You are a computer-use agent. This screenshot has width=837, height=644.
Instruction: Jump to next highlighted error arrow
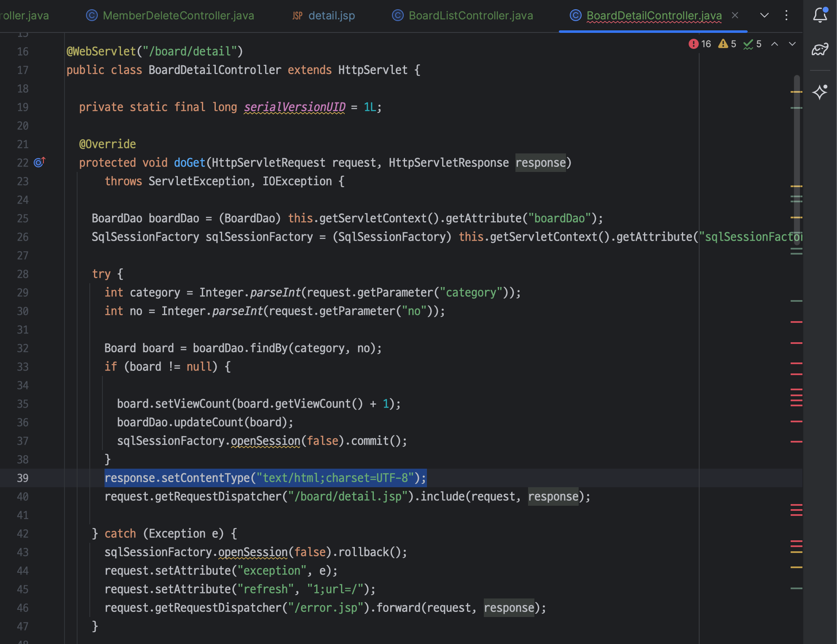point(792,44)
